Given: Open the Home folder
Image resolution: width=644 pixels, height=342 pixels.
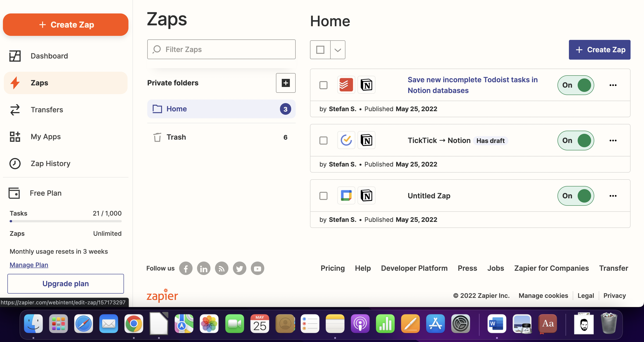Looking at the screenshot, I should 221,109.
